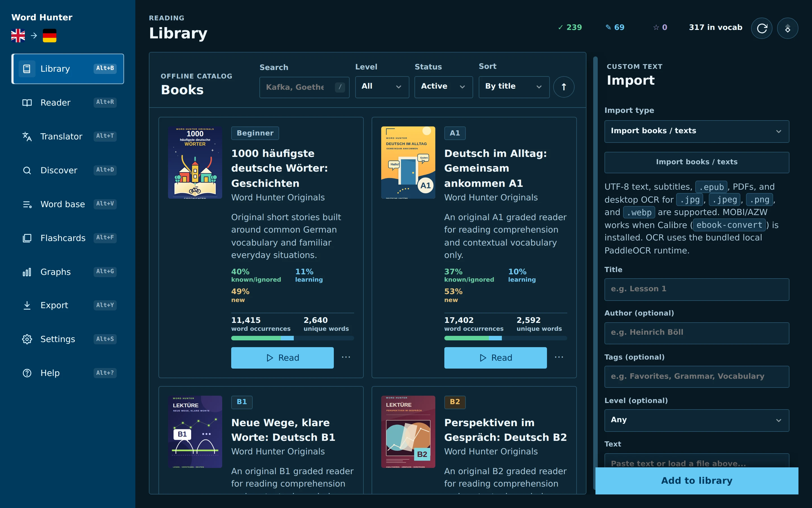Open the Level (optional) dropdown set to Any
Screen dimensions: 812x508
point(697,420)
